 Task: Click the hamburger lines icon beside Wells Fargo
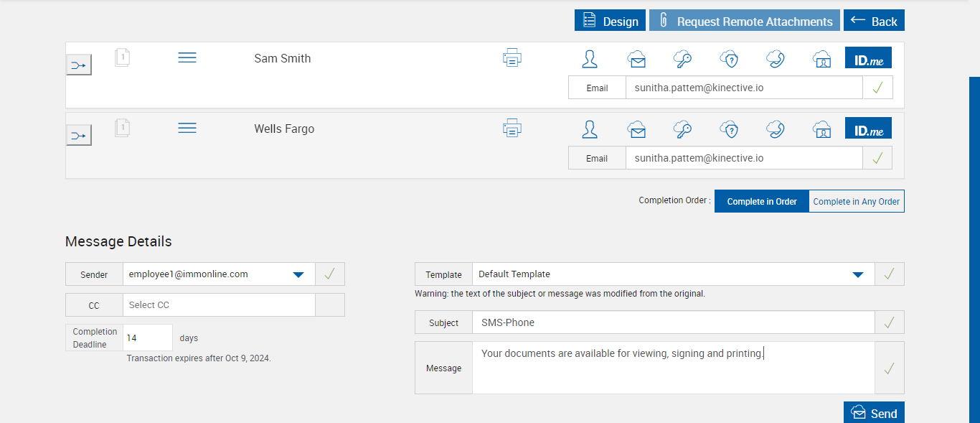[x=187, y=128]
